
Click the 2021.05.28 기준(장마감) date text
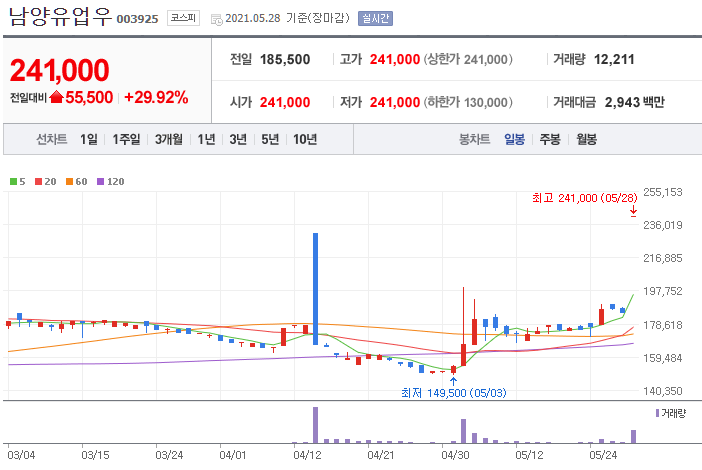click(287, 18)
